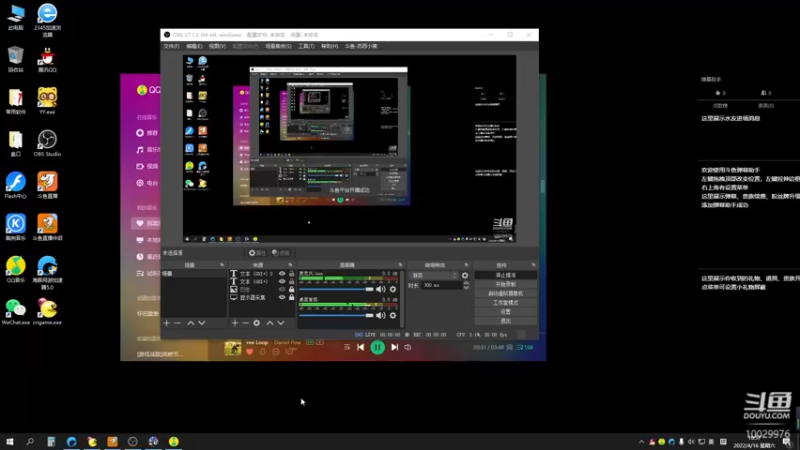The image size is (800, 450).
Task: Move scene up in Scenes panel
Action: pos(190,323)
